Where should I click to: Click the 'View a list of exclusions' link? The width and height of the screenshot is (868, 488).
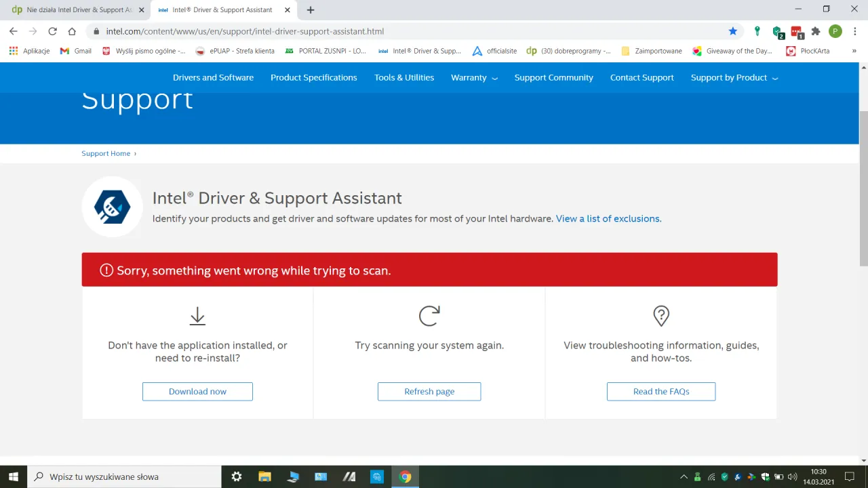(608, 218)
